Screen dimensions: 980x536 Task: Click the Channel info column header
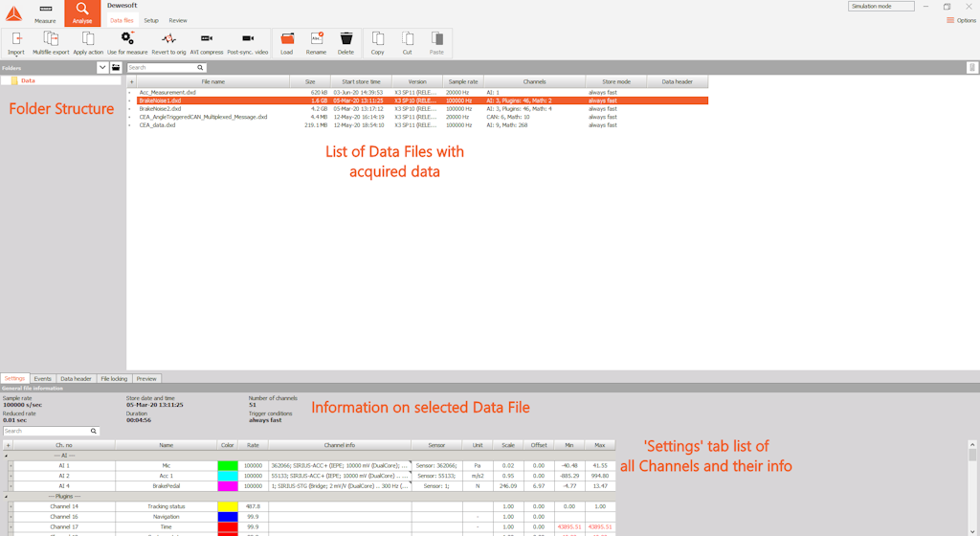(340, 445)
